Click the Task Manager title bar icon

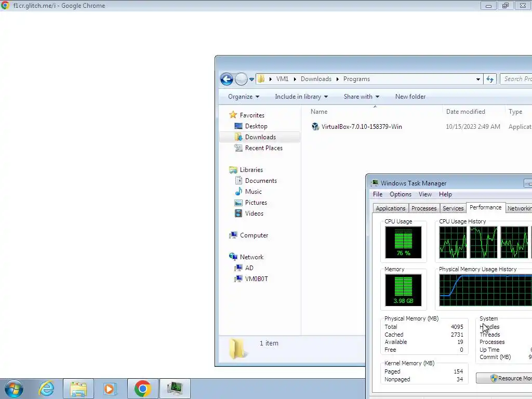pos(375,183)
